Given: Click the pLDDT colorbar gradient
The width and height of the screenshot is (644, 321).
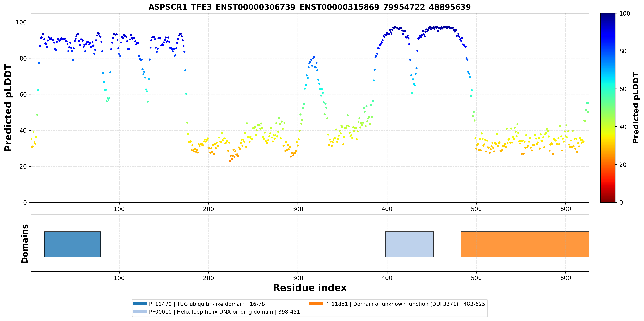Looking at the screenshot, I should point(608,108).
